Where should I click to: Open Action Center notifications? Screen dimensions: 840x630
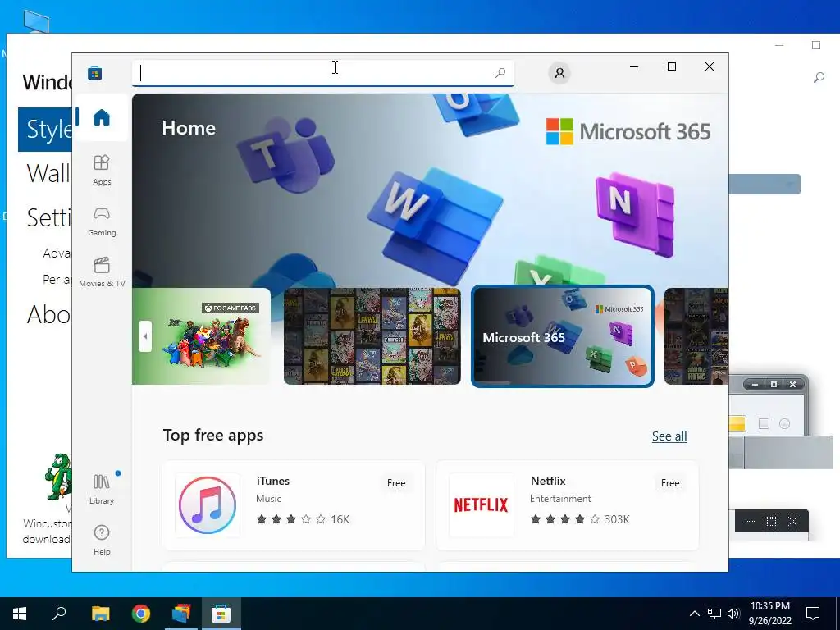(x=813, y=614)
